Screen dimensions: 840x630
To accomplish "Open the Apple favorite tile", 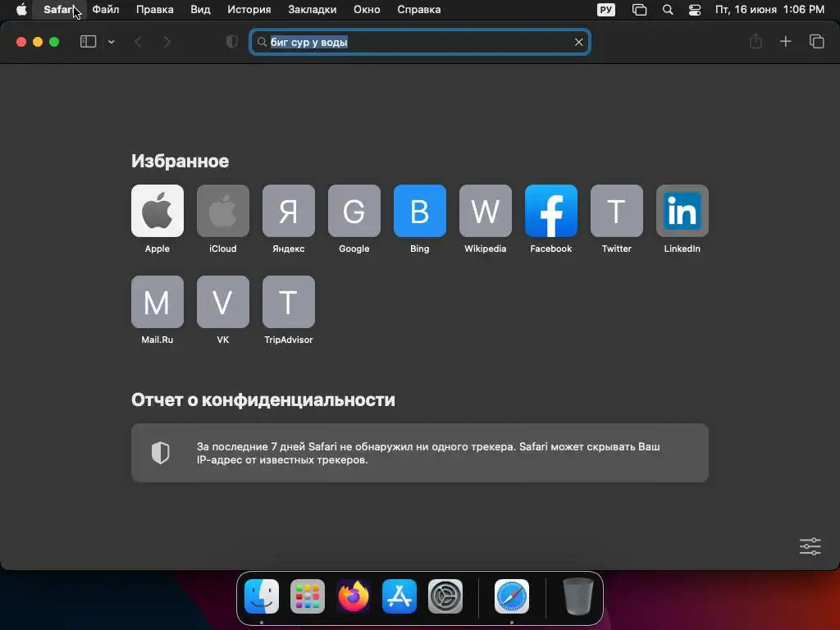I will (157, 211).
